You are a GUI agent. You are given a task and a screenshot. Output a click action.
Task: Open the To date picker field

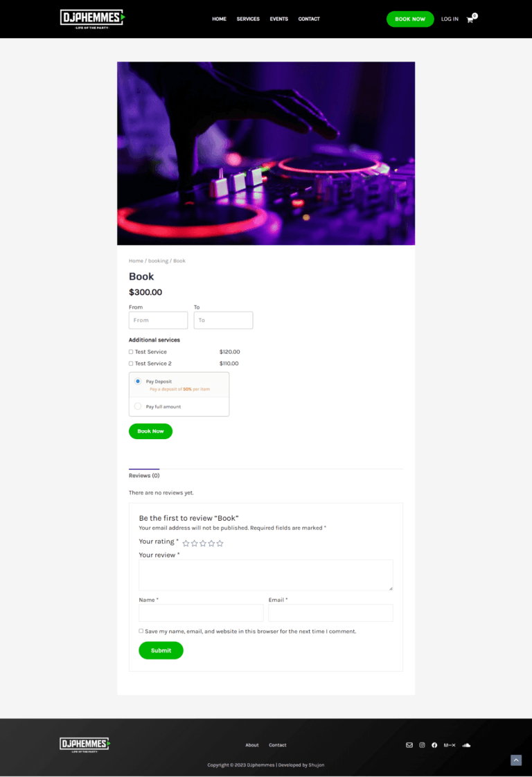point(223,320)
